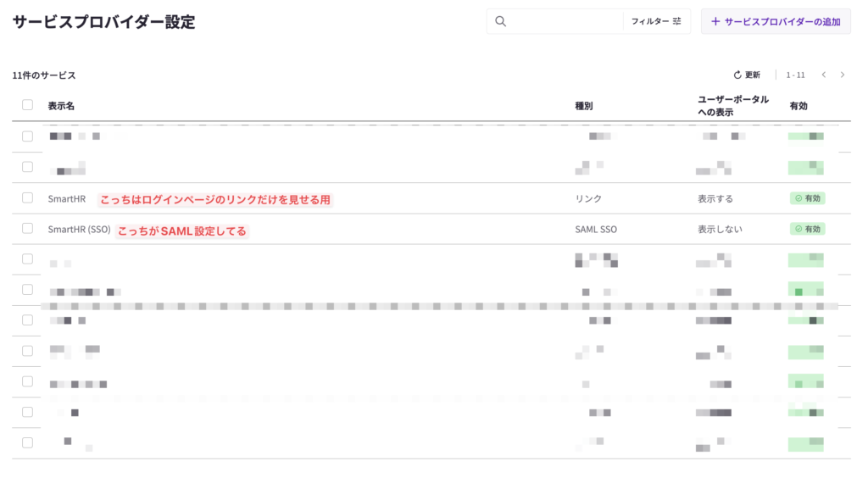Screen dimensions: 868x478
Task: Toggle the select-all checkbox in header
Action: pos(27,105)
